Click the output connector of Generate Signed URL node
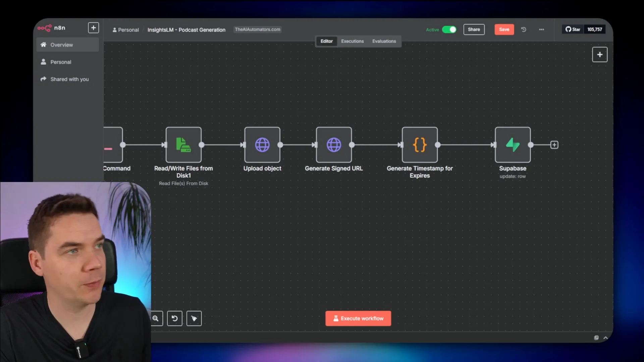This screenshot has width=644, height=362. (x=352, y=145)
